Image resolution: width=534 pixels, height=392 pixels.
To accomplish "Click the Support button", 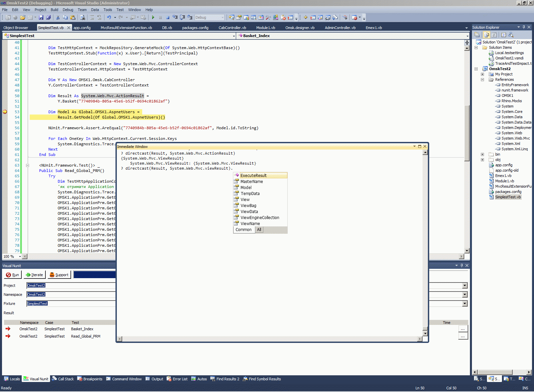I will pos(59,275).
